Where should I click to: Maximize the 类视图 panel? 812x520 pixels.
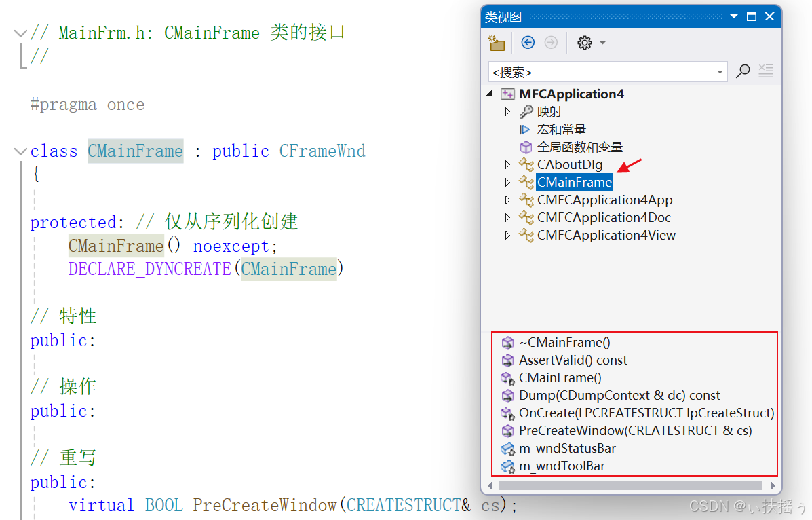[752, 16]
